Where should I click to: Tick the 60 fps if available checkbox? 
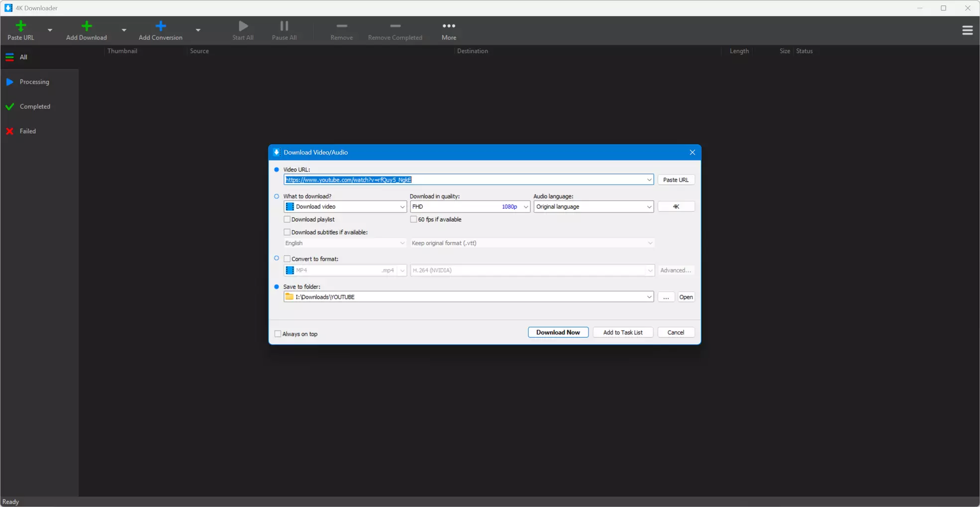point(413,219)
